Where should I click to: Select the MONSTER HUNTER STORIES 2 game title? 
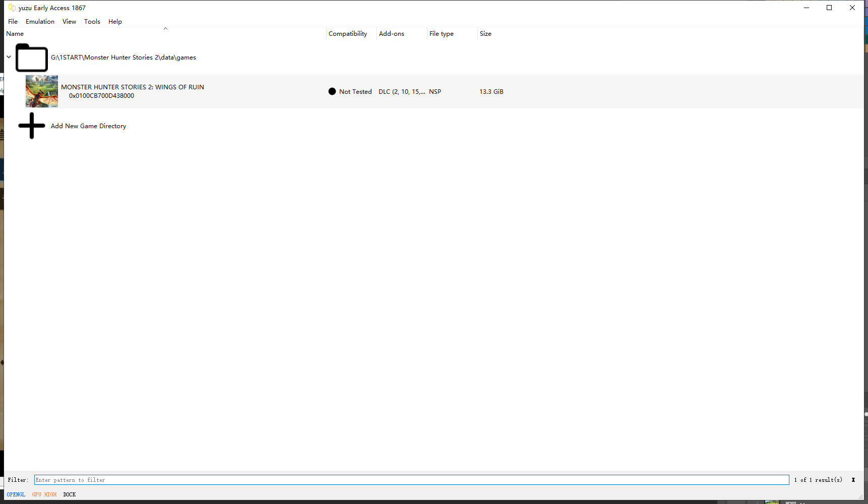[133, 87]
